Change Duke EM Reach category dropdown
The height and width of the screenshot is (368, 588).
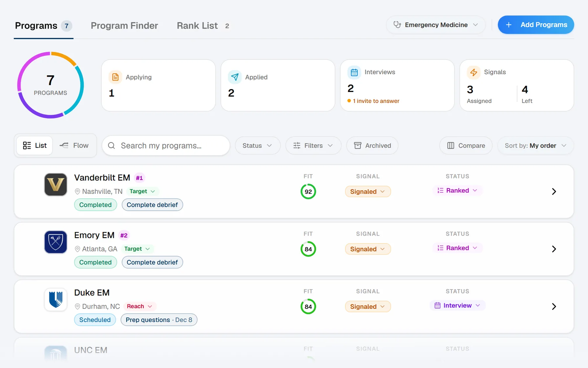139,306
